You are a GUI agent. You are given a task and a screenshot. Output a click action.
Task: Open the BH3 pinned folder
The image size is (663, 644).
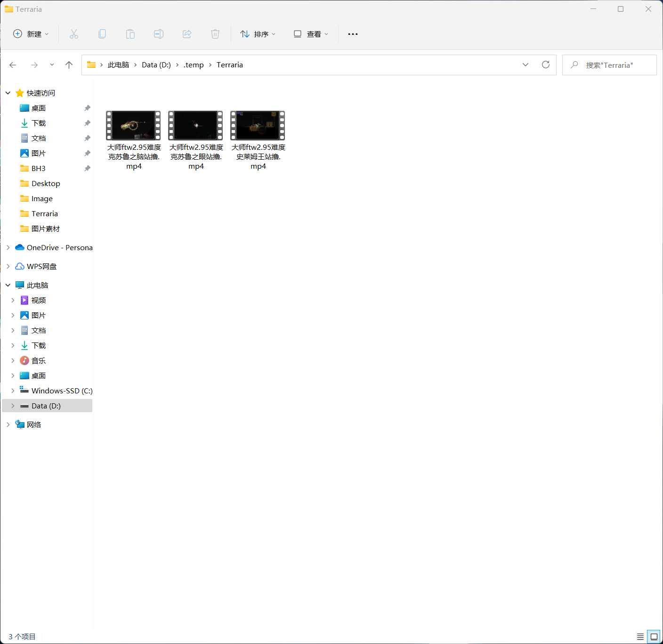[39, 169]
